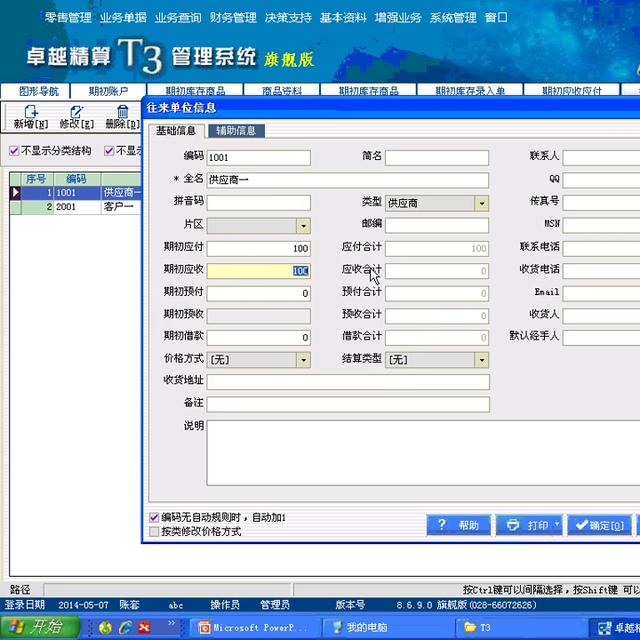The width and height of the screenshot is (640, 640).
Task: Click the 序号 column header in list
Action: 36,179
